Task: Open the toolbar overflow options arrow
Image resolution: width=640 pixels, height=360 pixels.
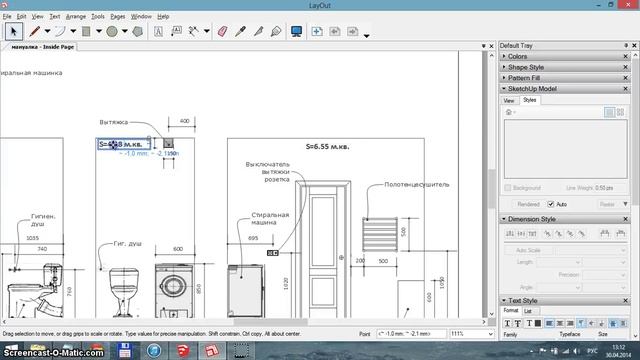Action: point(367,36)
